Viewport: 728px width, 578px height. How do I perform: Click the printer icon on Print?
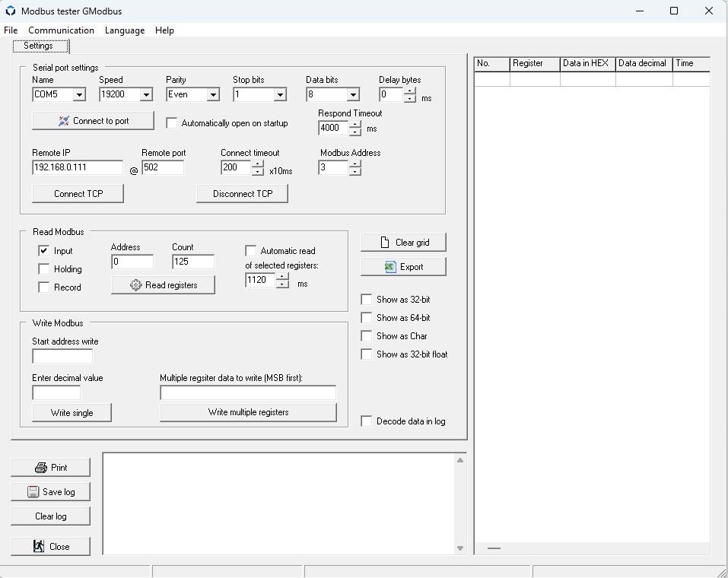(41, 468)
